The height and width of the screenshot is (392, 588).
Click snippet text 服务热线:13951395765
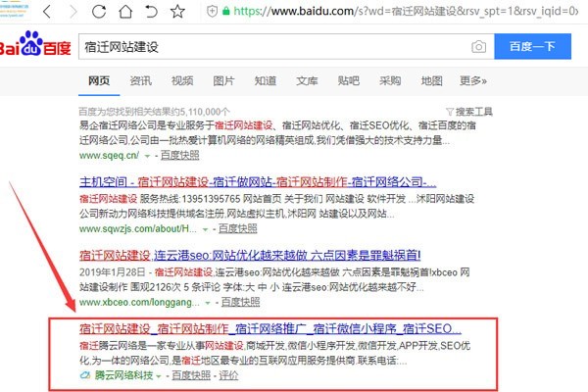pyautogui.click(x=190, y=198)
